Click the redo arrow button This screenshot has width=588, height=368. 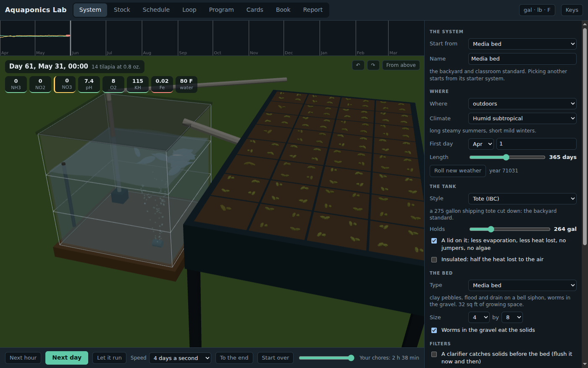tap(373, 65)
